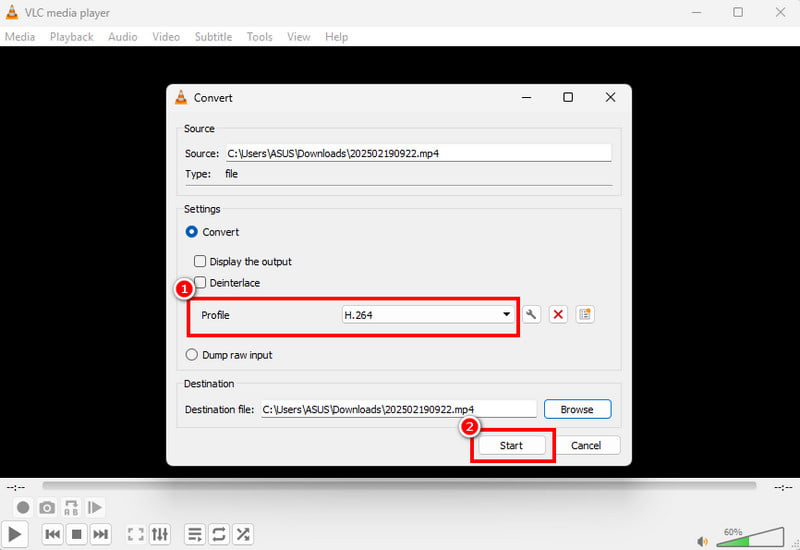The height and width of the screenshot is (550, 800).
Task: Select Dump raw input radio button
Action: (191, 354)
